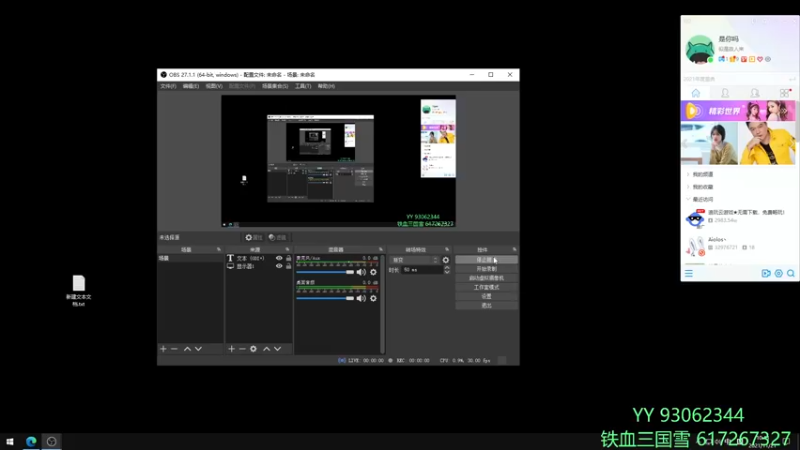Viewport: 800px width, 450px height.
Task: Click the transition duration input field
Action: pos(422,270)
